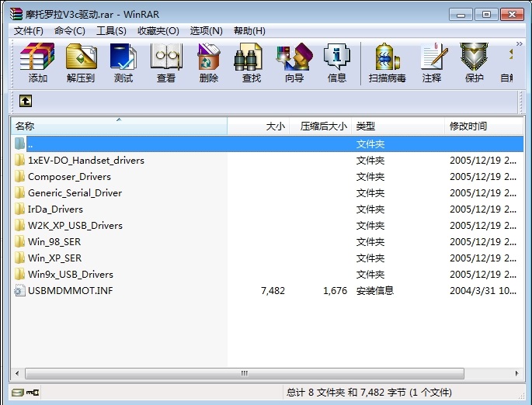Screen dimensions: 532x405
Task: Click the 7,482 size value
Action: click(273, 291)
